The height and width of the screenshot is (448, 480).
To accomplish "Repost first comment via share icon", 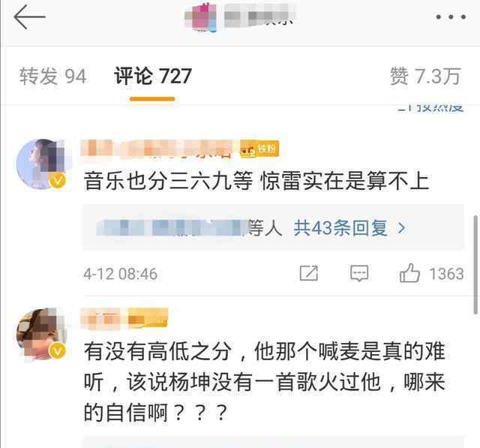I will [309, 273].
